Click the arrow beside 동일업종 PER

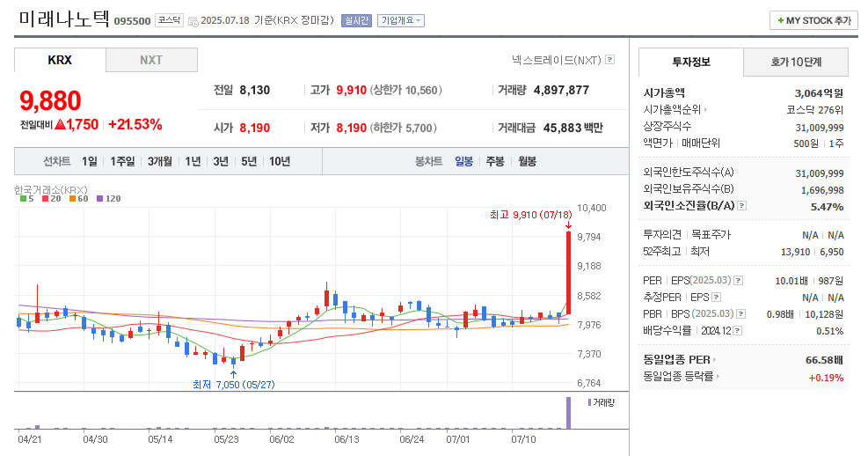pyautogui.click(x=715, y=359)
